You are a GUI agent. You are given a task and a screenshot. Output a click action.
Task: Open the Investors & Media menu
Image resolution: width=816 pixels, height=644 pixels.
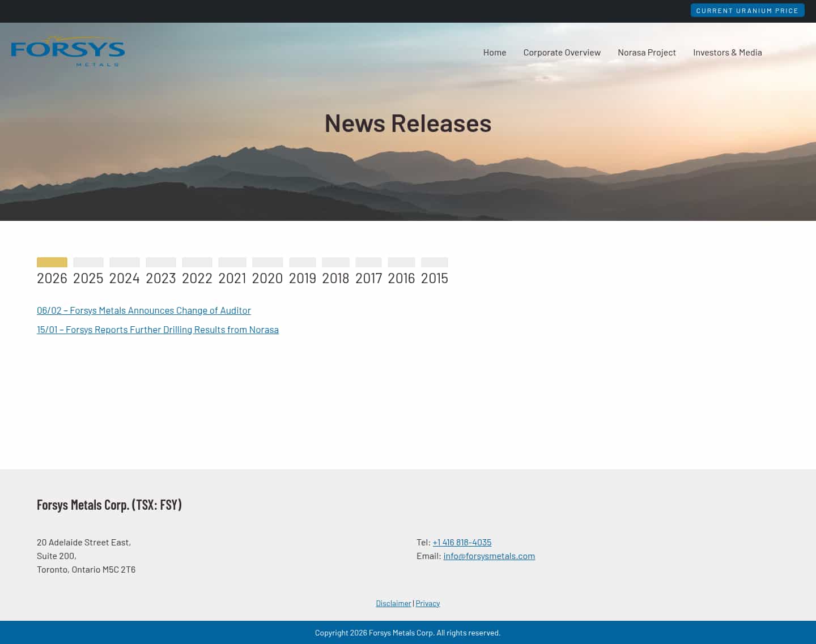coord(727,52)
